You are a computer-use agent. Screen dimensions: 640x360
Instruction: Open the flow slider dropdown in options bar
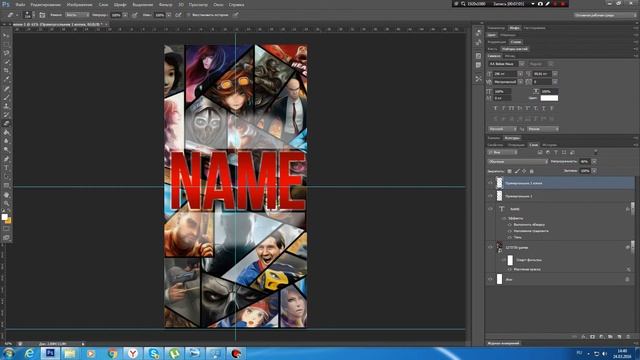click(169, 15)
